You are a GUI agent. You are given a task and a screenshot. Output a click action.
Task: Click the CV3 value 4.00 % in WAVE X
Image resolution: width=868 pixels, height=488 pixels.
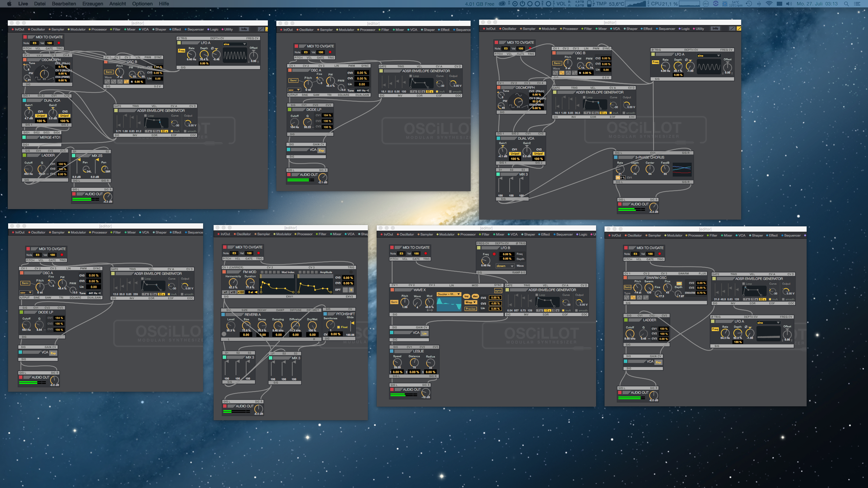pos(495,303)
